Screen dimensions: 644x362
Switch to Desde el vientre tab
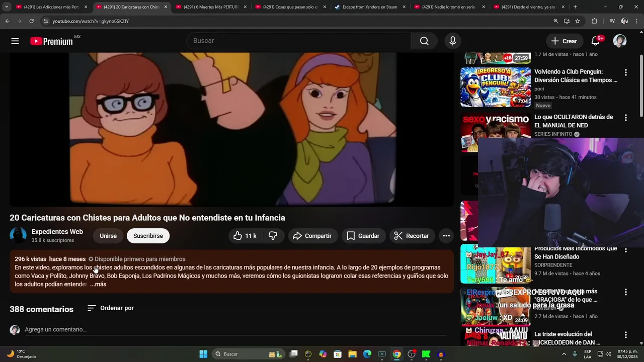(529, 7)
